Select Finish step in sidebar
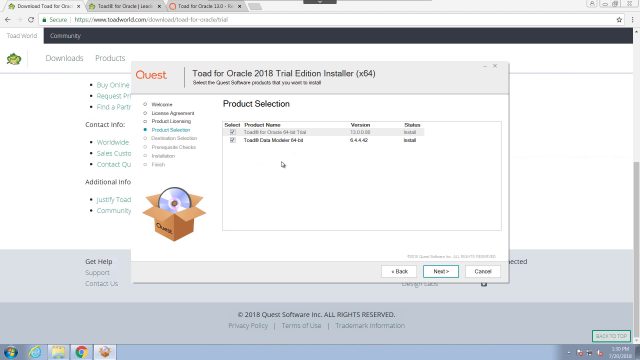Image resolution: width=640 pixels, height=360 pixels. pos(158,164)
